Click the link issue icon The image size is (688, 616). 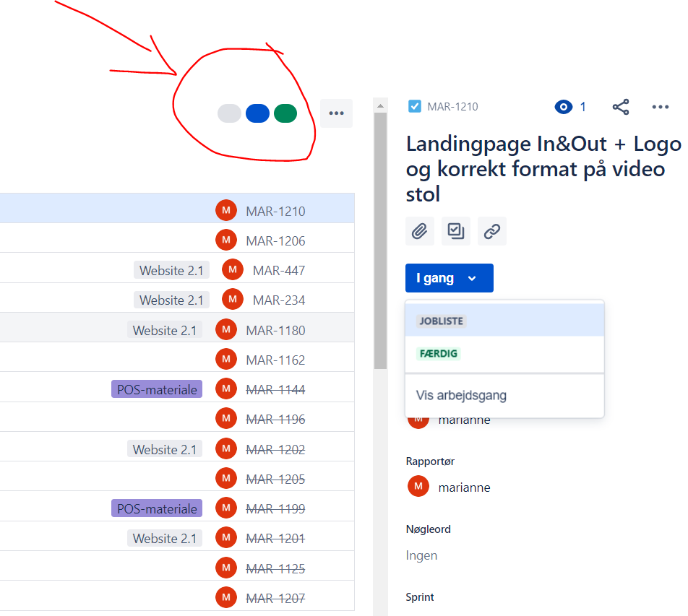(492, 231)
